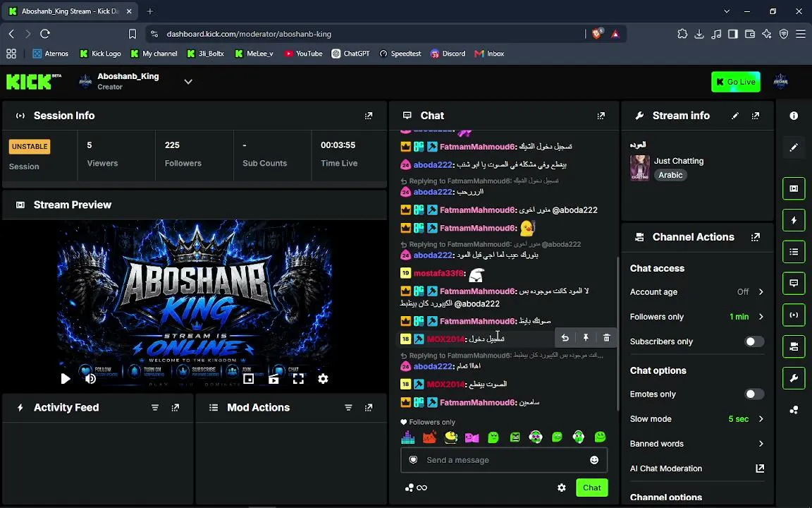Toggle Subscribers only chat
Image resolution: width=812 pixels, height=508 pixels.
[753, 341]
